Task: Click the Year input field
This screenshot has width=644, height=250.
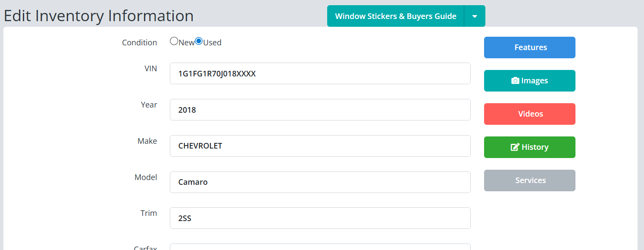Action: 320,110
